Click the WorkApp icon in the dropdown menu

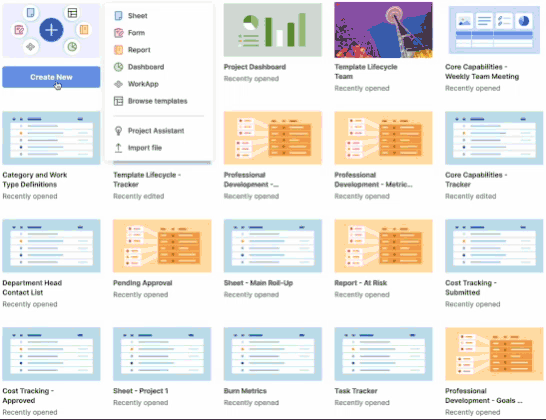pyautogui.click(x=118, y=84)
